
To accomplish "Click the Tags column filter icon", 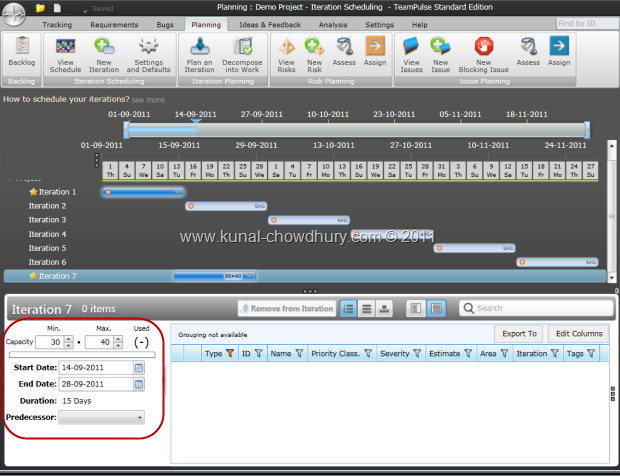I will (591, 353).
